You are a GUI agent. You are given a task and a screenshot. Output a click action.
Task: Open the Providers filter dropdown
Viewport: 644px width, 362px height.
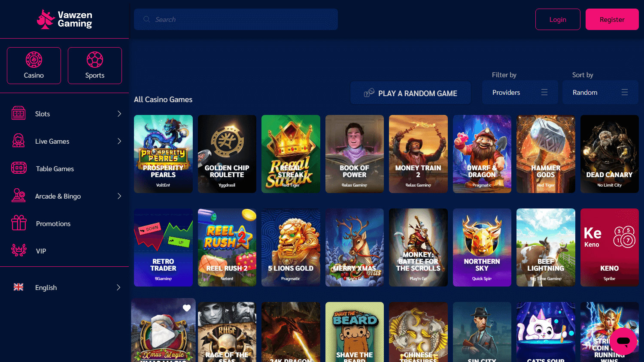pos(520,92)
